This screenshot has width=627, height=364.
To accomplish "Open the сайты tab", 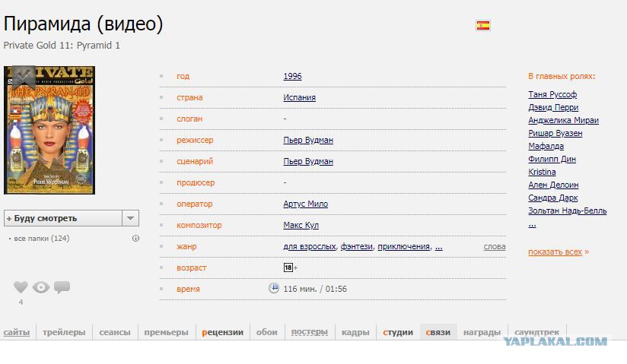I will [x=17, y=332].
